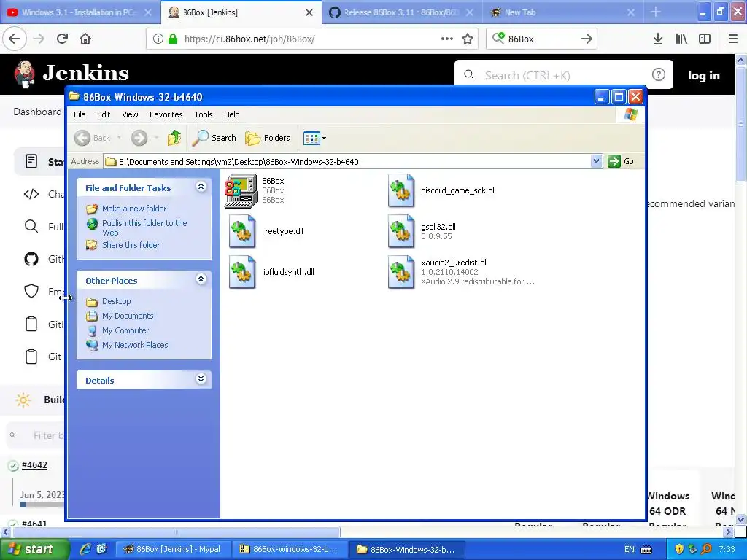The height and width of the screenshot is (560, 747).
Task: Open the File menu in Explorer
Action: (x=80, y=114)
